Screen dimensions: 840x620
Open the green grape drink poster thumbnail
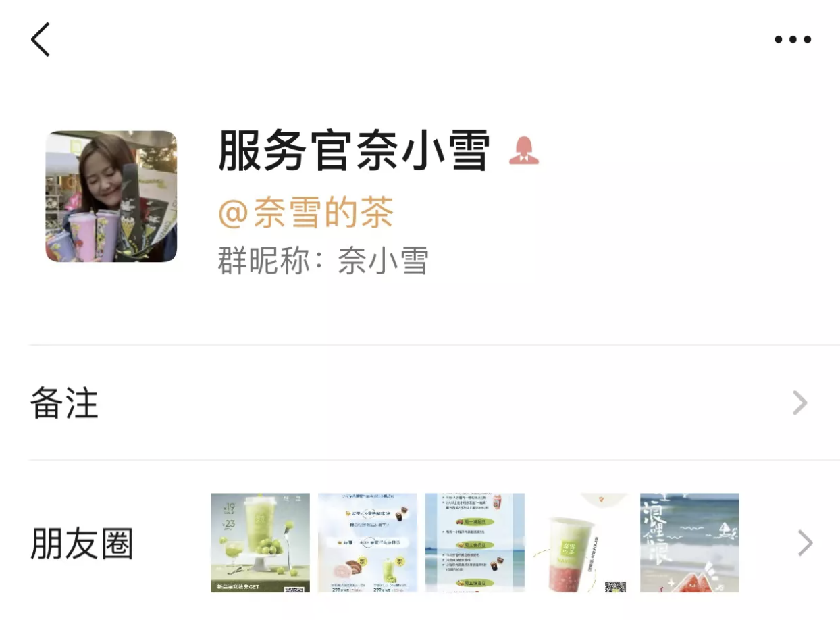pyautogui.click(x=260, y=543)
